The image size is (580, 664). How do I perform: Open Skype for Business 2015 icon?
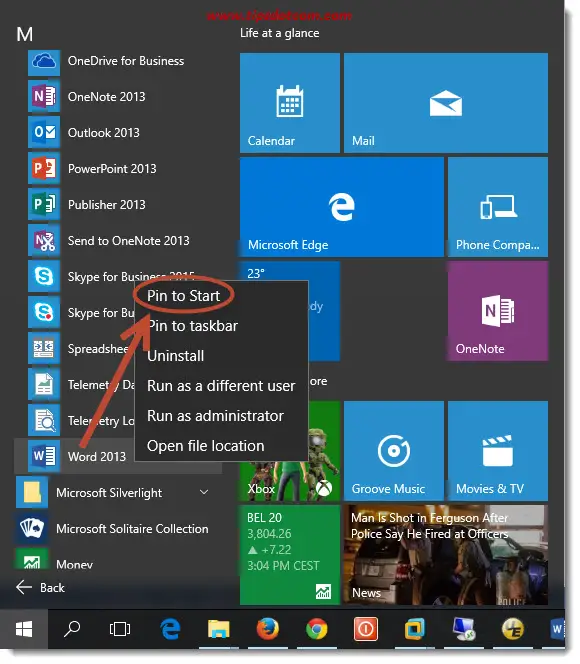(44, 277)
